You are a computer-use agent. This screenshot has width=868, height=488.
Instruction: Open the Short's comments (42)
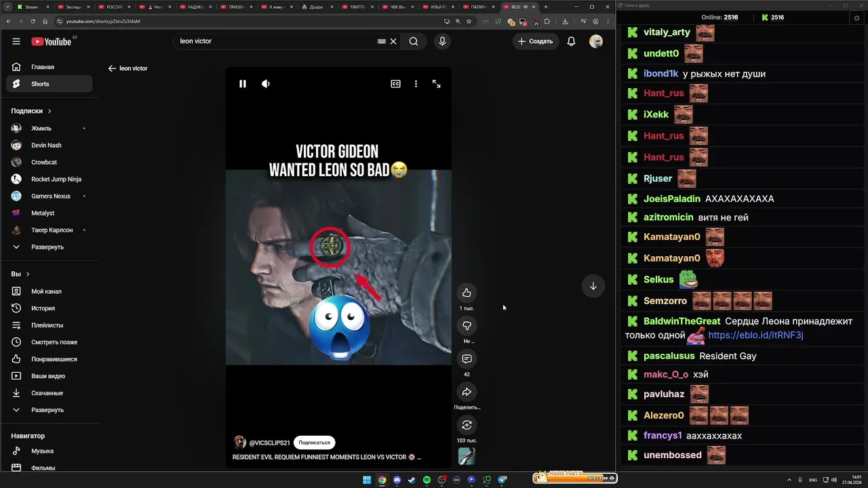[467, 359]
